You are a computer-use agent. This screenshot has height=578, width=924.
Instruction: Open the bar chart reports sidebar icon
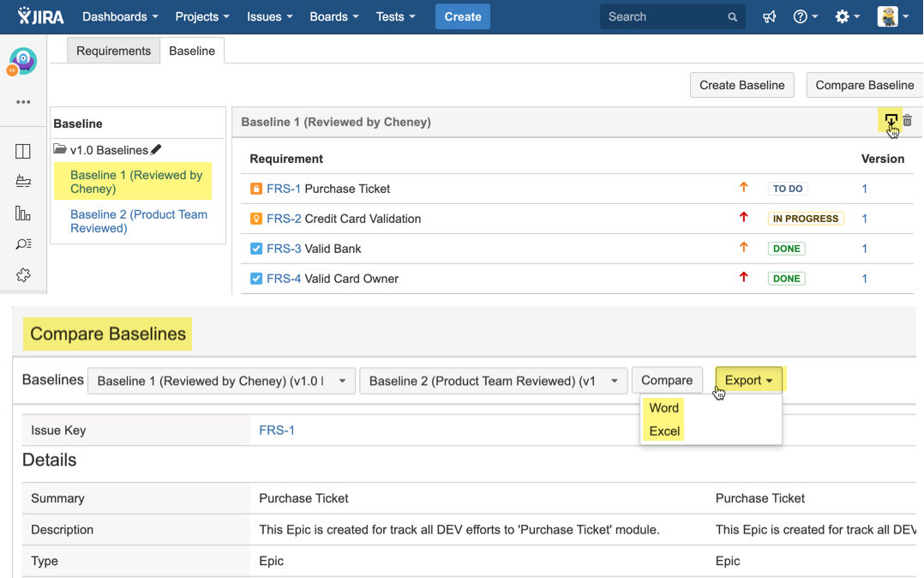[x=23, y=214]
